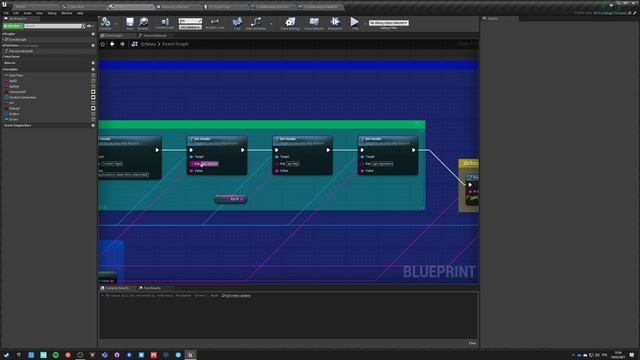640x360 pixels.
Task: Add a new function via Functions plus button
Action: coord(93,45)
